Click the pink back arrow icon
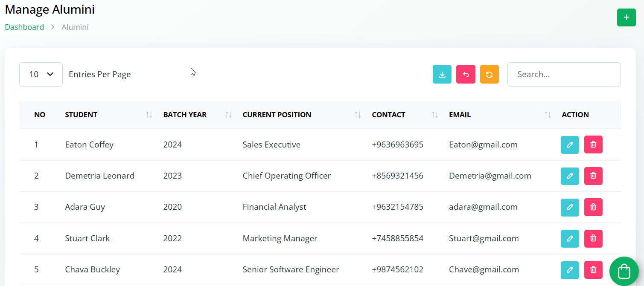 (466, 74)
